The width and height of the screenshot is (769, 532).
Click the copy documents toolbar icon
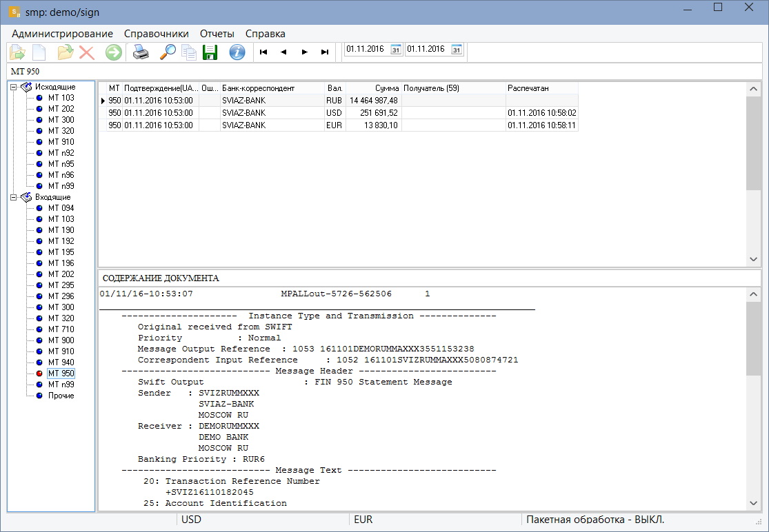(189, 52)
